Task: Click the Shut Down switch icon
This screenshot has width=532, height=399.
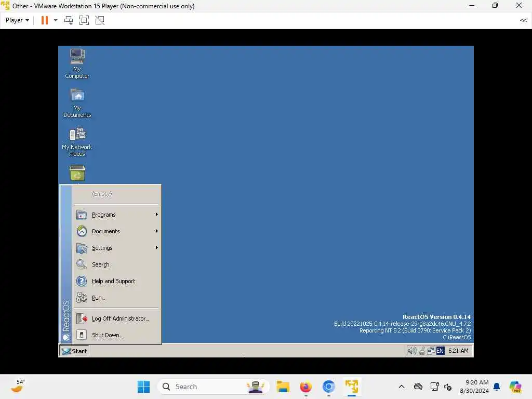Action: pos(82,335)
